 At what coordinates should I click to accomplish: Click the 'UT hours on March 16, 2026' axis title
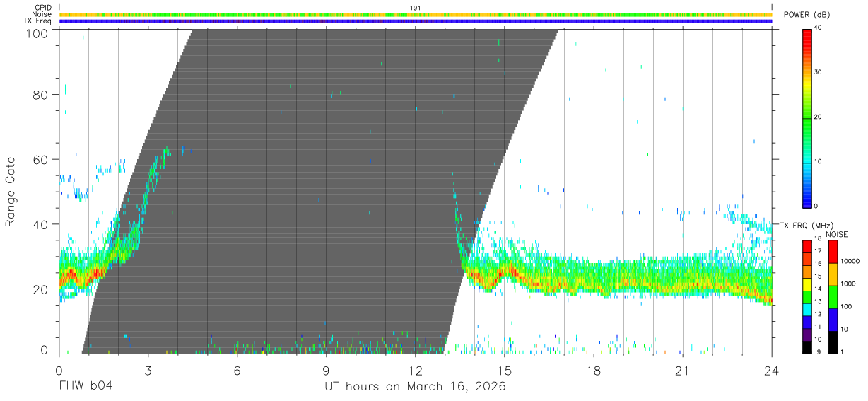tap(415, 387)
